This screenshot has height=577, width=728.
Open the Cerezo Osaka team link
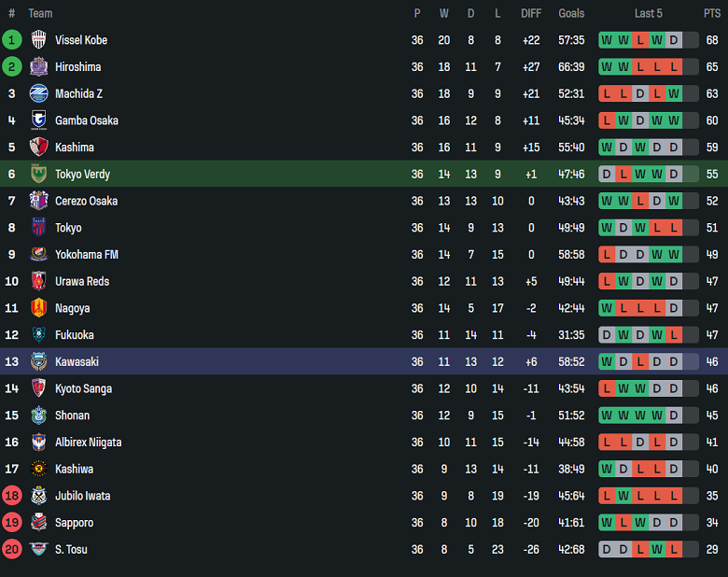click(87, 201)
